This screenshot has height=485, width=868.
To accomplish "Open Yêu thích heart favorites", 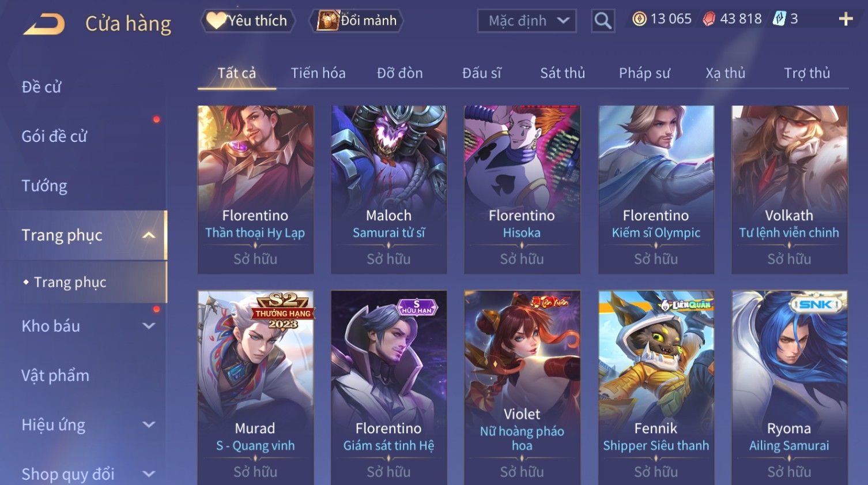I will click(248, 21).
